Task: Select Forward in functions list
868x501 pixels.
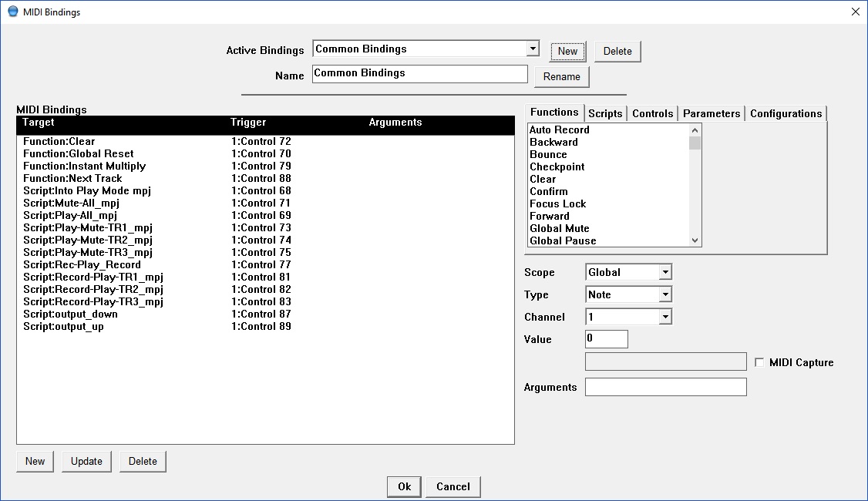Action: pos(608,216)
